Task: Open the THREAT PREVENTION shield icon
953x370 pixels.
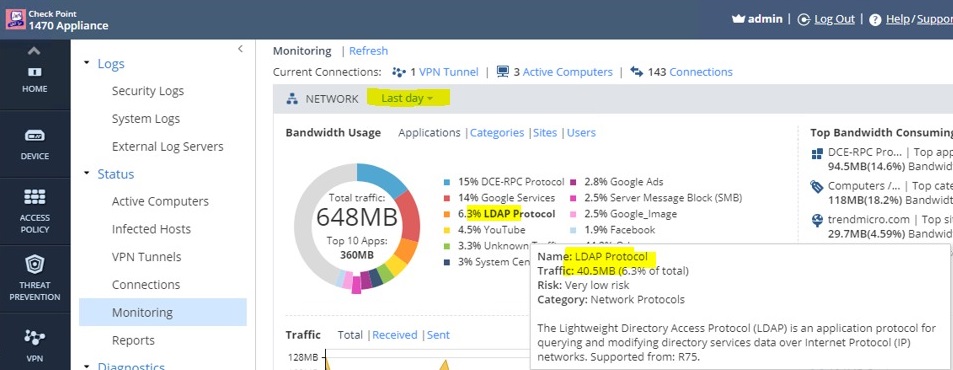Action: click(x=35, y=265)
